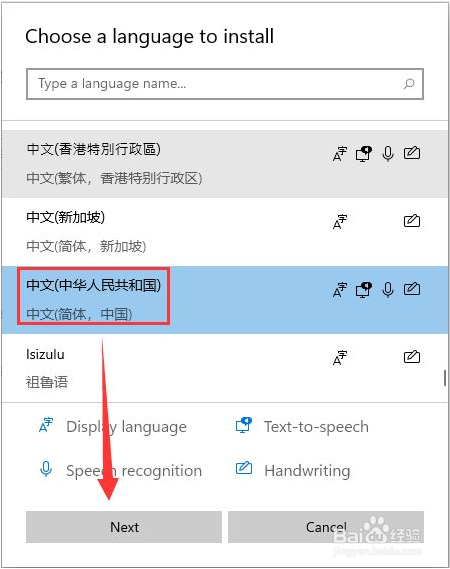Click speech recognition icon in 中华人民共和国 row
This screenshot has width=450, height=569.
click(388, 290)
